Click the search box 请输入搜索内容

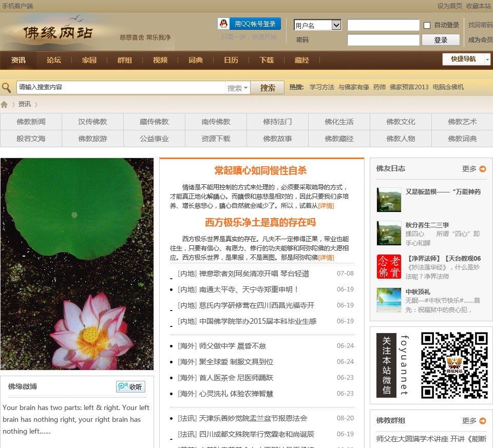(121, 87)
